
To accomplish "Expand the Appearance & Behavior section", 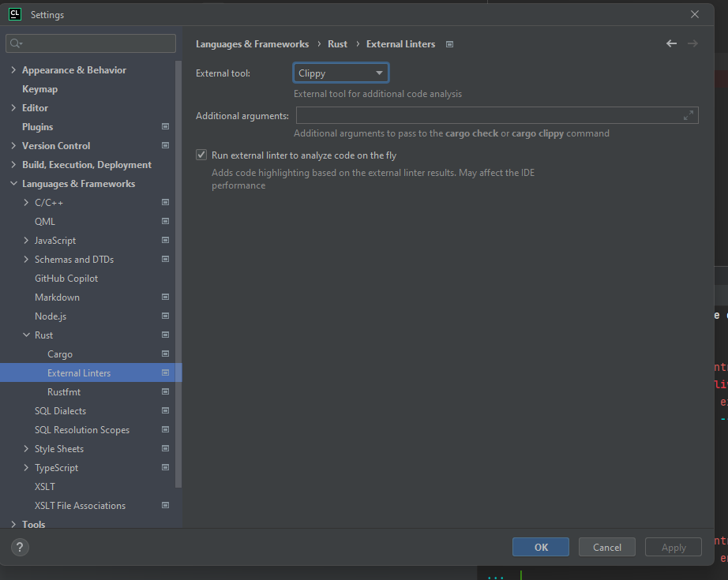I will [x=13, y=69].
